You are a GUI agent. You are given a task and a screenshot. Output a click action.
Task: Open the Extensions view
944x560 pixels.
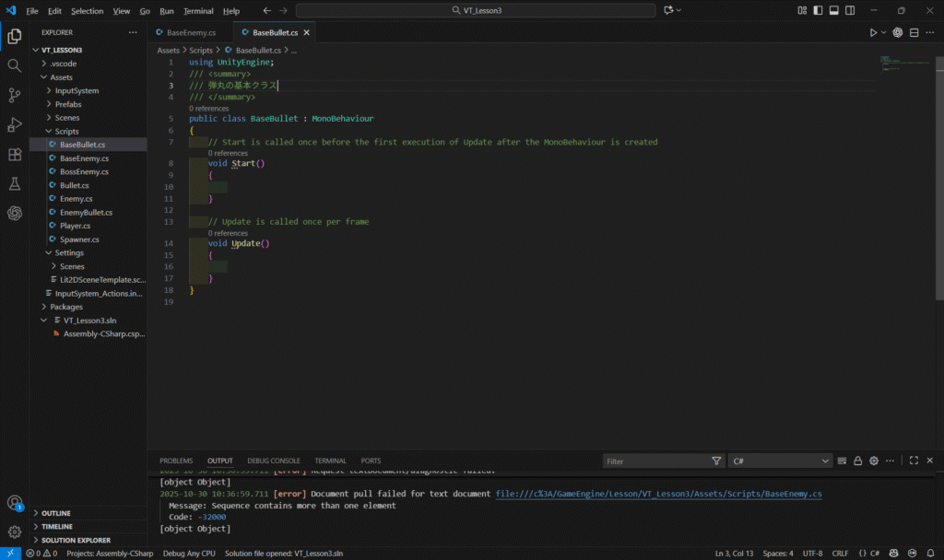[15, 154]
